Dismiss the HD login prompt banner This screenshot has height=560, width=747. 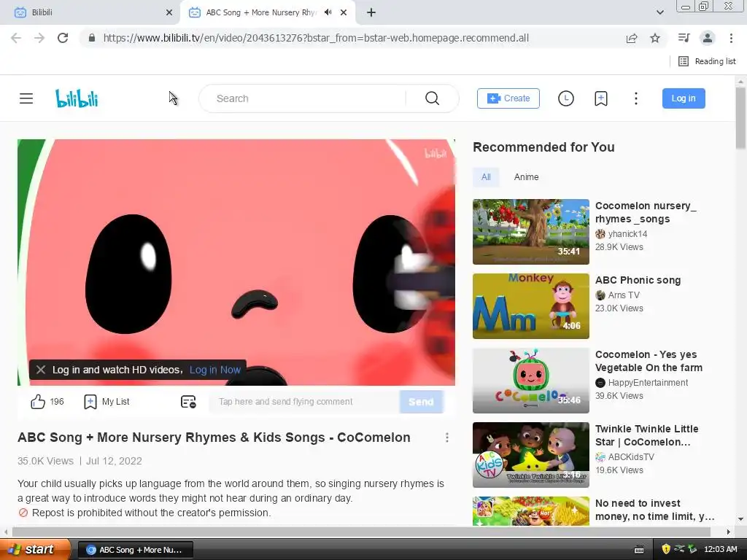tap(41, 370)
